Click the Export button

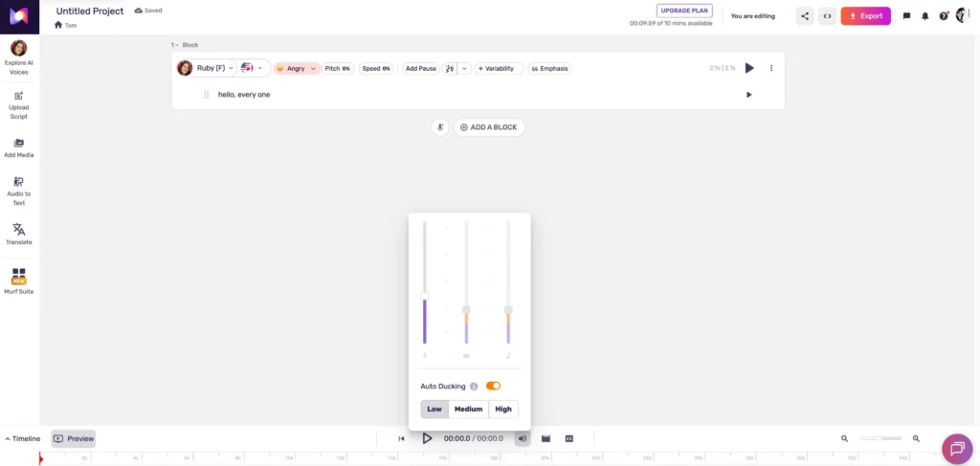point(865,16)
